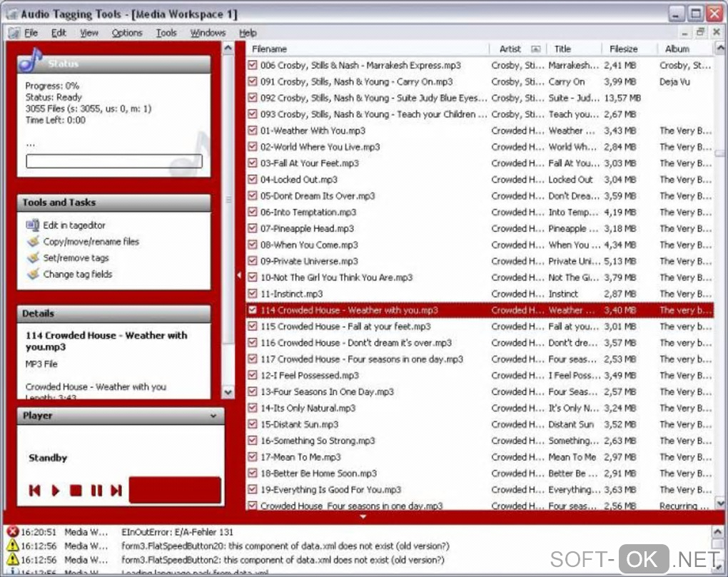Toggle checkbox for 04-Locked Out.mp3
Image resolution: width=728 pixels, height=577 pixels.
[x=252, y=179]
